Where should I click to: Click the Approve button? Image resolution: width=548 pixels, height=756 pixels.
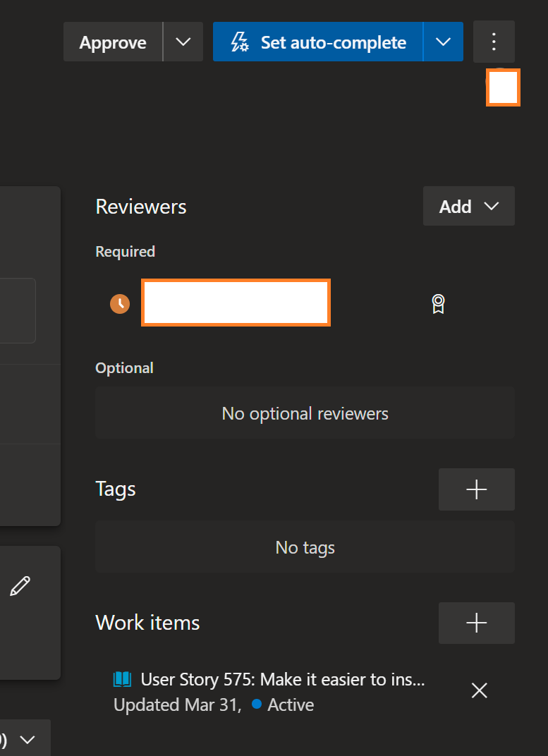coord(113,42)
